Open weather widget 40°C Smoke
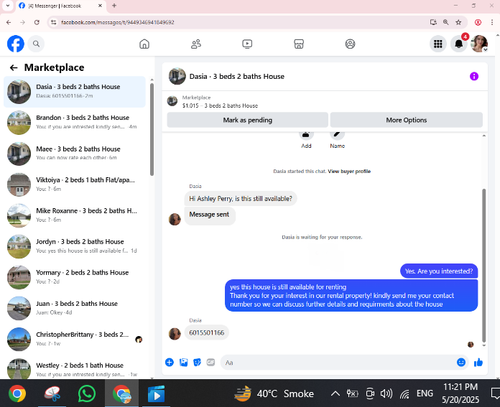The height and width of the screenshot is (407, 500). click(274, 394)
